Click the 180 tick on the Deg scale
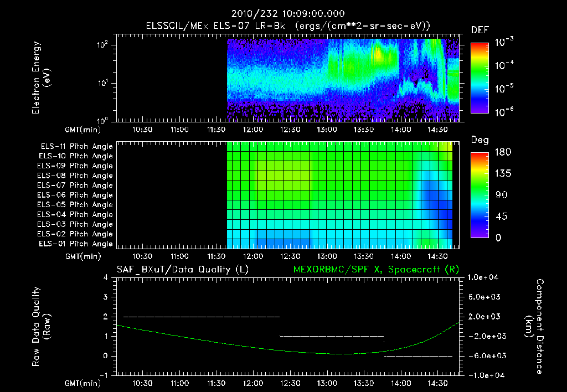 pyautogui.click(x=503, y=152)
